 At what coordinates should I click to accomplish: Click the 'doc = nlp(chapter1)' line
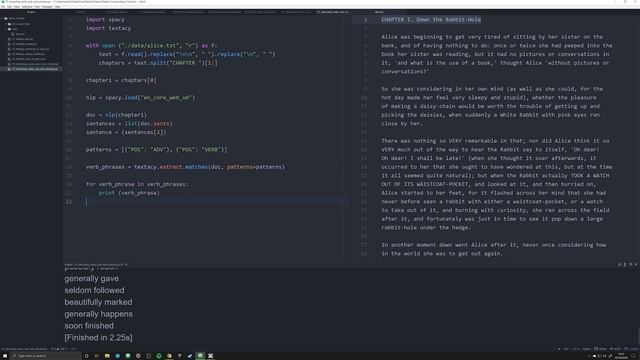click(116, 115)
